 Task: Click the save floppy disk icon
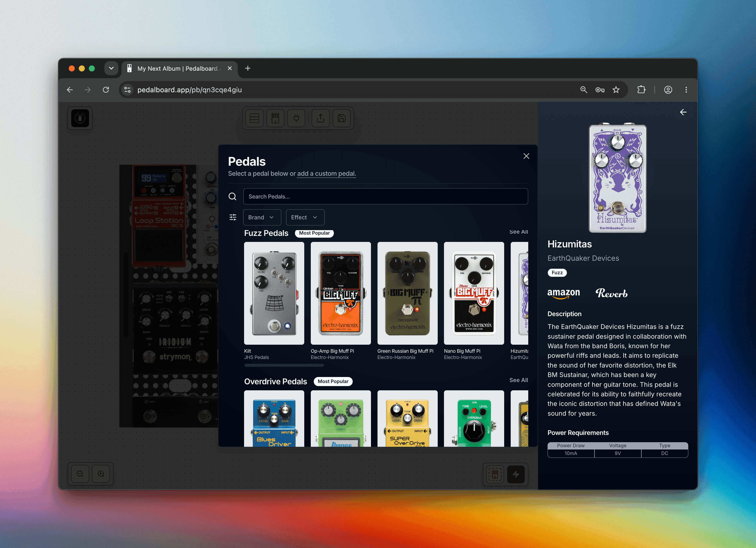click(342, 118)
